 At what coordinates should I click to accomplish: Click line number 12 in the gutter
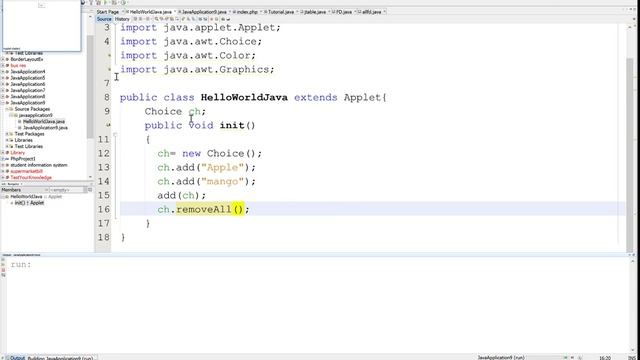tap(104, 153)
